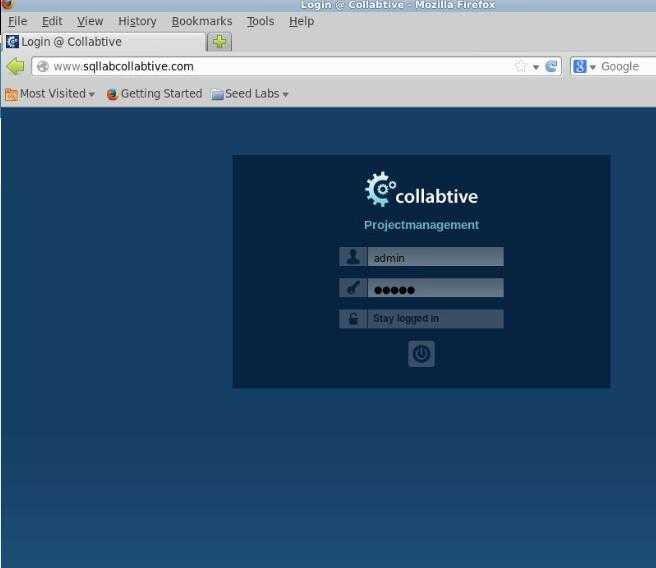Bookmark this page with star icon
This screenshot has width=656, height=568.
[520, 66]
